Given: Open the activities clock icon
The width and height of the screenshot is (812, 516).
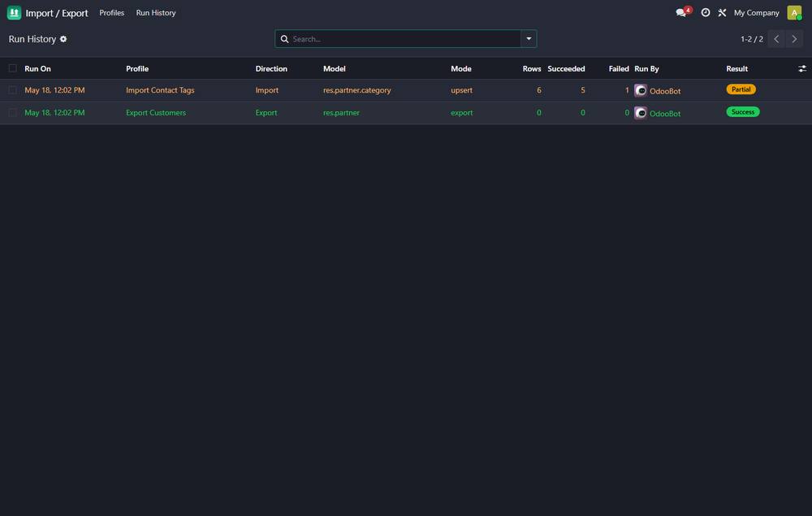Looking at the screenshot, I should tap(706, 12).
